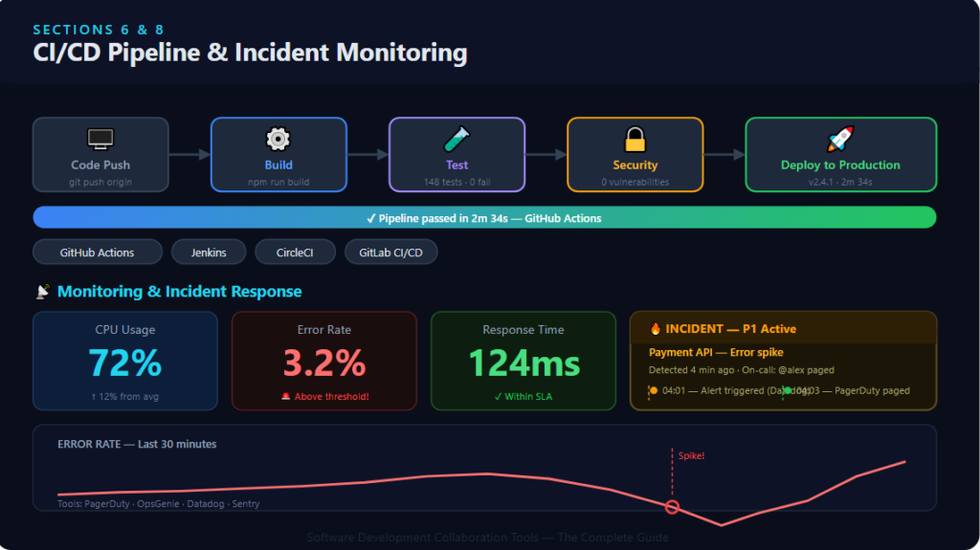Click the 'CI/CD Pipeline & Incident Monitoring' title
The width and height of the screenshot is (980, 550).
click(250, 53)
